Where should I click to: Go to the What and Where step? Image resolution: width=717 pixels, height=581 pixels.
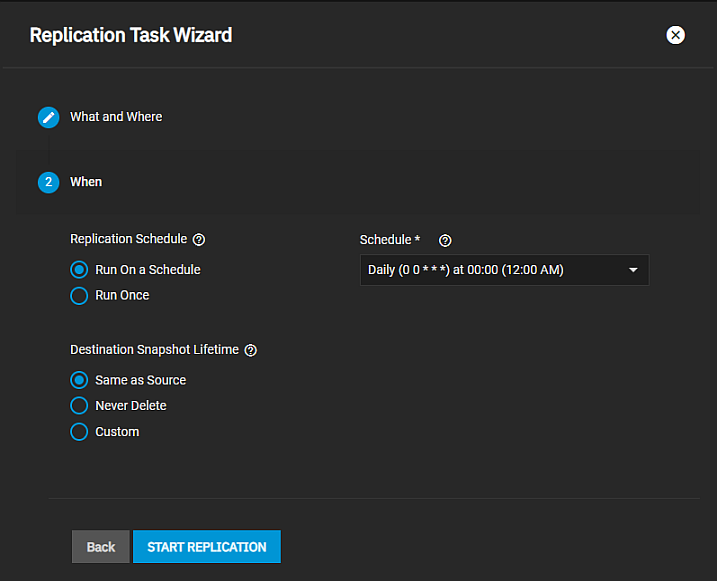click(x=116, y=117)
